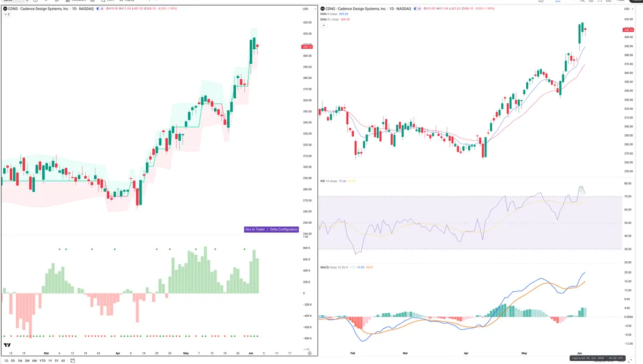Select the 1D range at bottom

(6, 361)
